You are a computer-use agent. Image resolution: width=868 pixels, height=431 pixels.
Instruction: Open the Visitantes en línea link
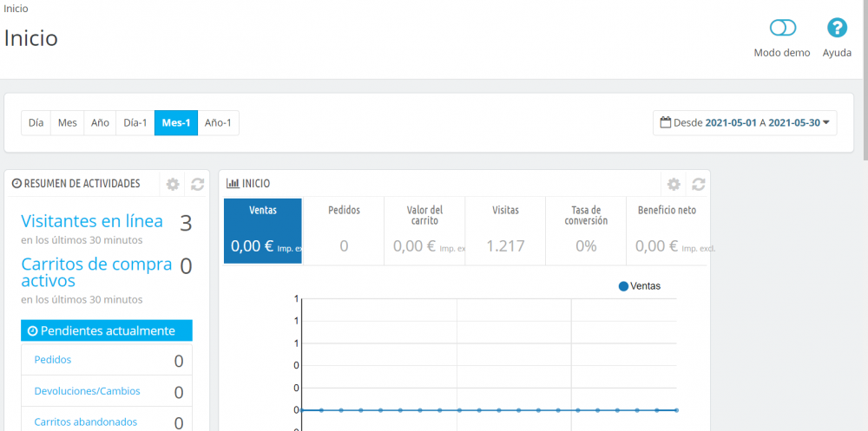coord(92,221)
